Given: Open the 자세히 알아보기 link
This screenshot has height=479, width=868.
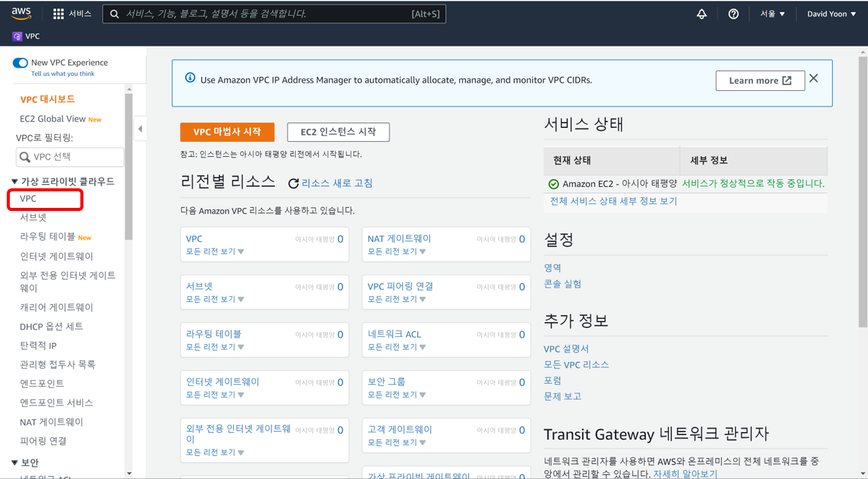Looking at the screenshot, I should point(685,474).
